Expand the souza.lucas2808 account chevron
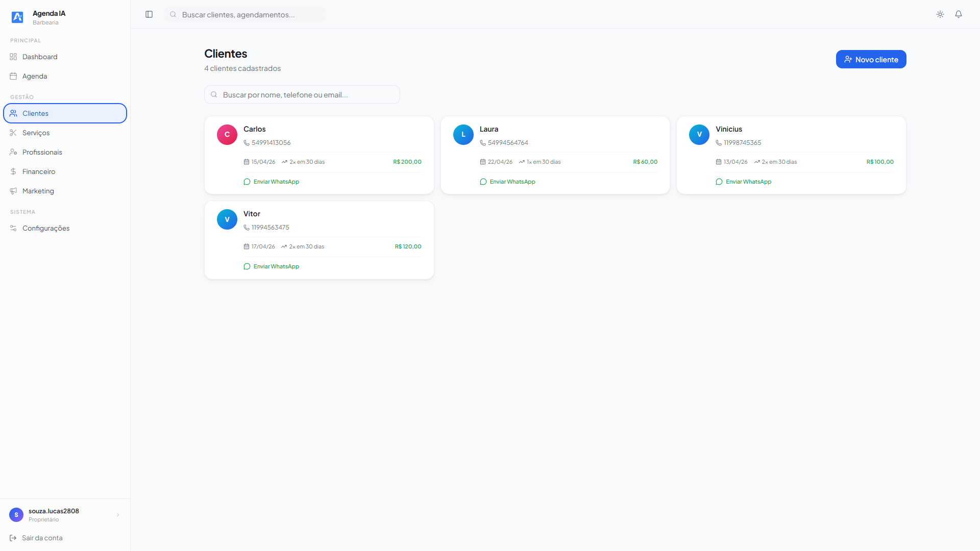 coord(118,515)
